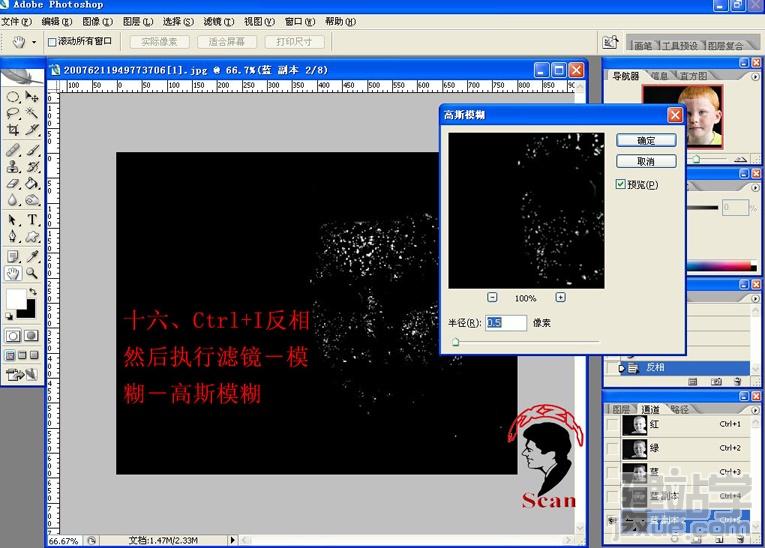Toggle visibility of 蓝 副本 Ctrl+4 channel

(x=612, y=496)
